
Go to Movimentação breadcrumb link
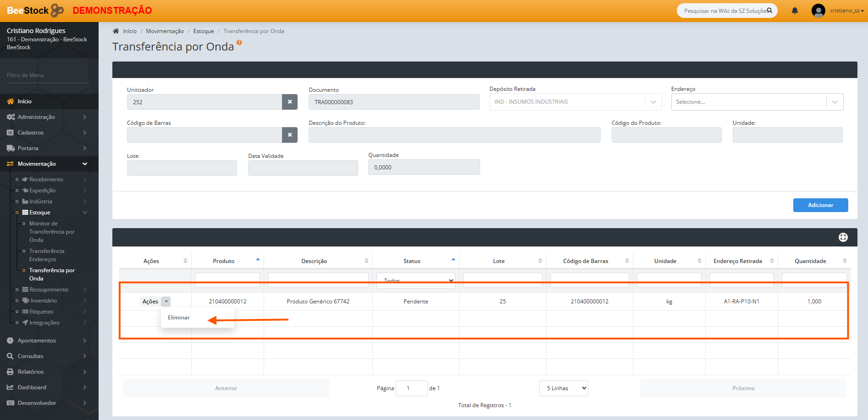(x=165, y=31)
